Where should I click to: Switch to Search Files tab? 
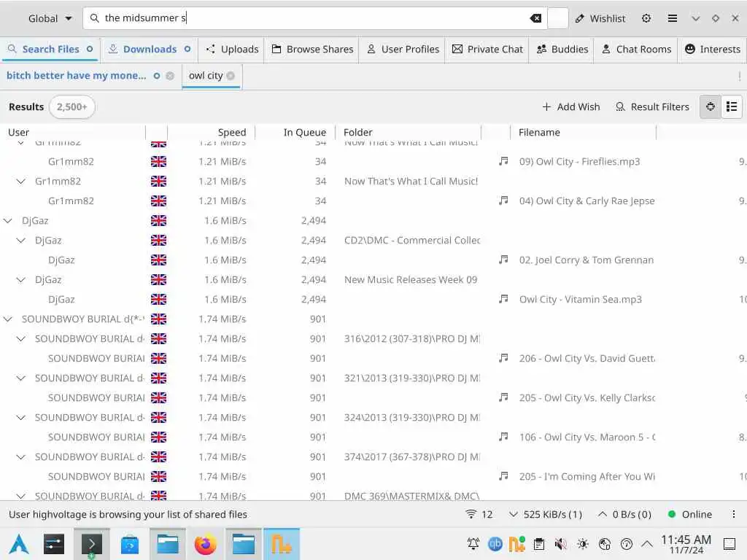(x=50, y=49)
